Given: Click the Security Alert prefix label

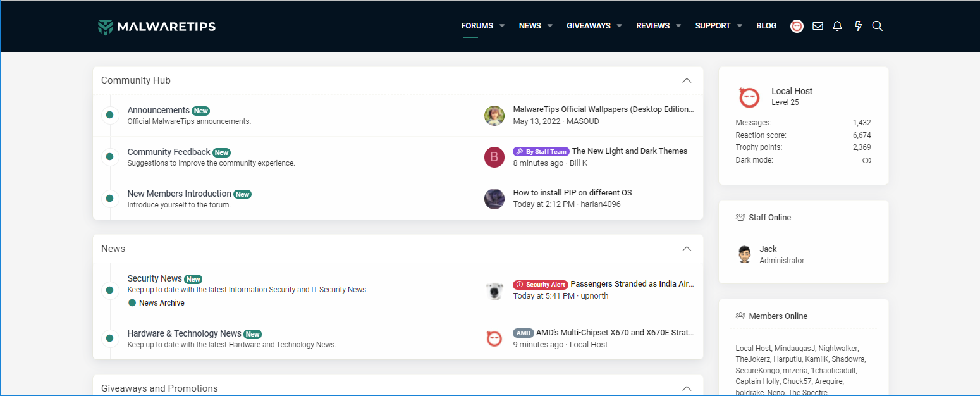Looking at the screenshot, I should pyautogui.click(x=541, y=285).
